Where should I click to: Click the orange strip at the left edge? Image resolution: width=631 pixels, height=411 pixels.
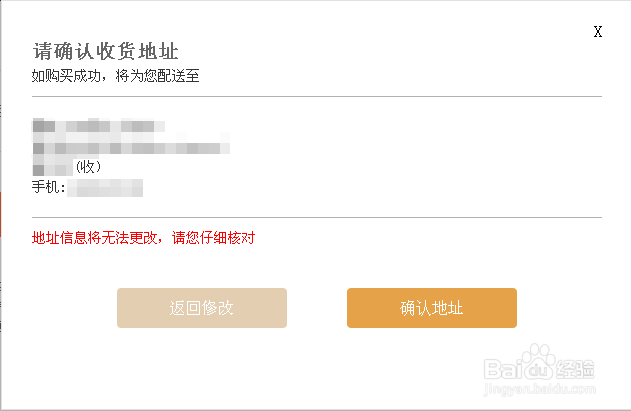(x=1, y=210)
